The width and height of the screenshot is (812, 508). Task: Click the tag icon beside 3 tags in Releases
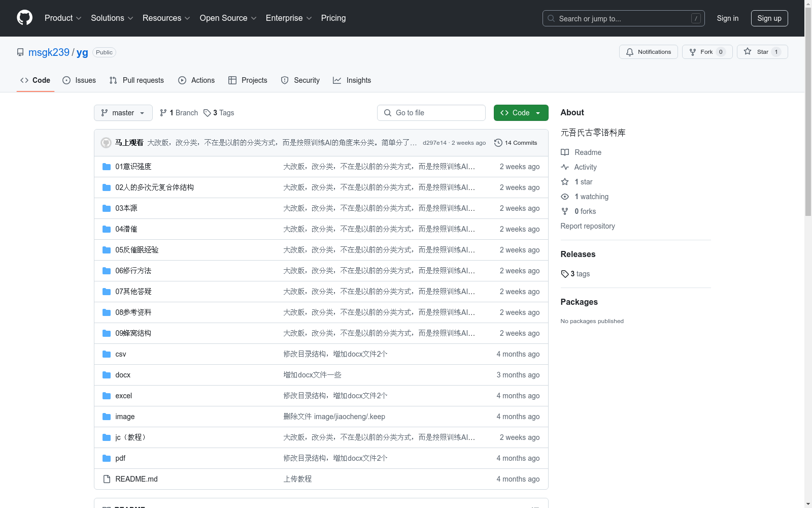[x=565, y=274]
